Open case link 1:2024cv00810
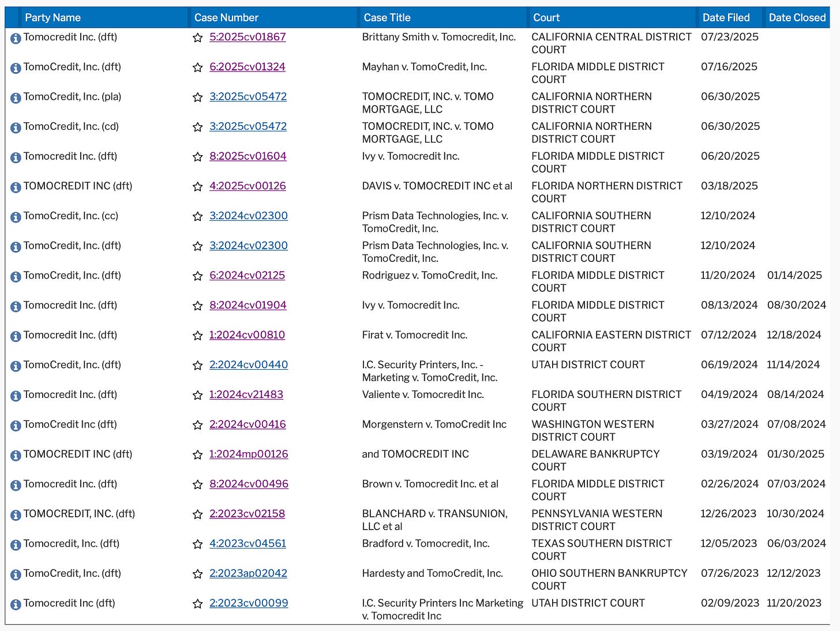The width and height of the screenshot is (840, 631). pos(247,335)
